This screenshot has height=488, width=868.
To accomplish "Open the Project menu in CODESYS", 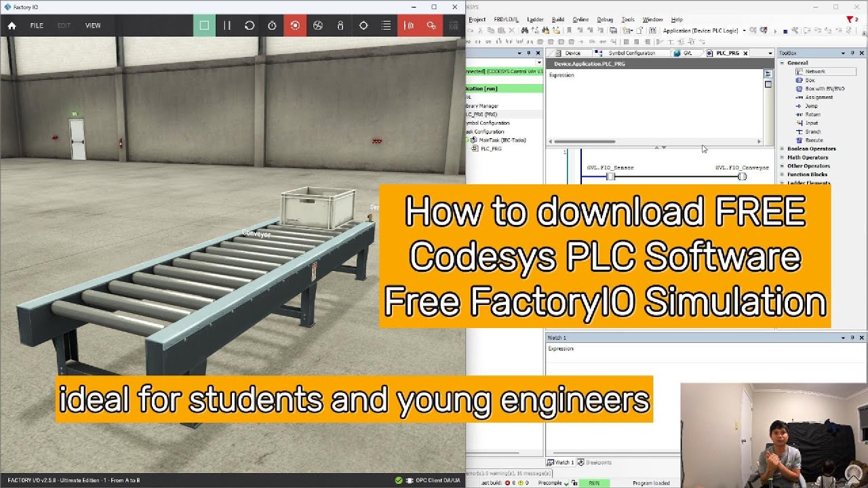I will 477,20.
